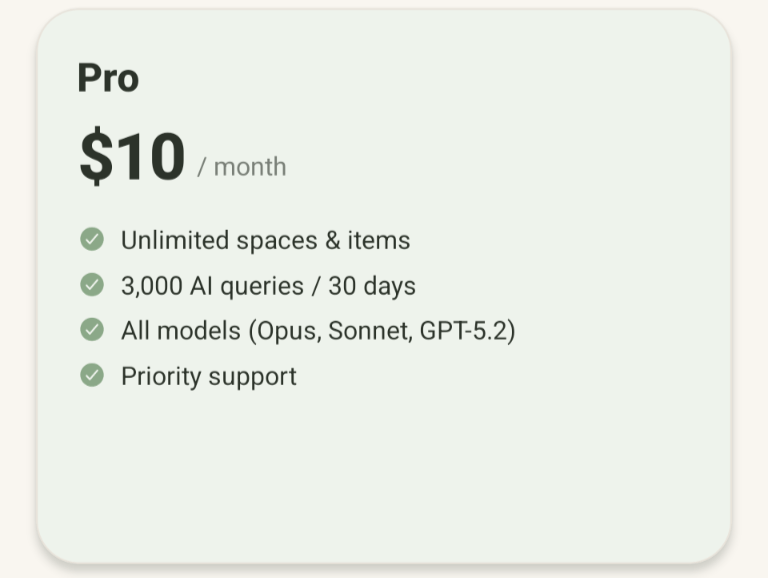Viewport: 768px width, 578px height.
Task: Select the check icon beside All models
Action: [x=92, y=330]
